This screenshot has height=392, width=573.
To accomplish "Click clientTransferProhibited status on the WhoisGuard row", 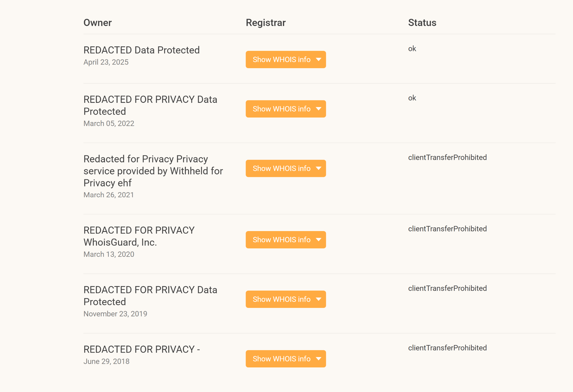I will click(x=447, y=229).
